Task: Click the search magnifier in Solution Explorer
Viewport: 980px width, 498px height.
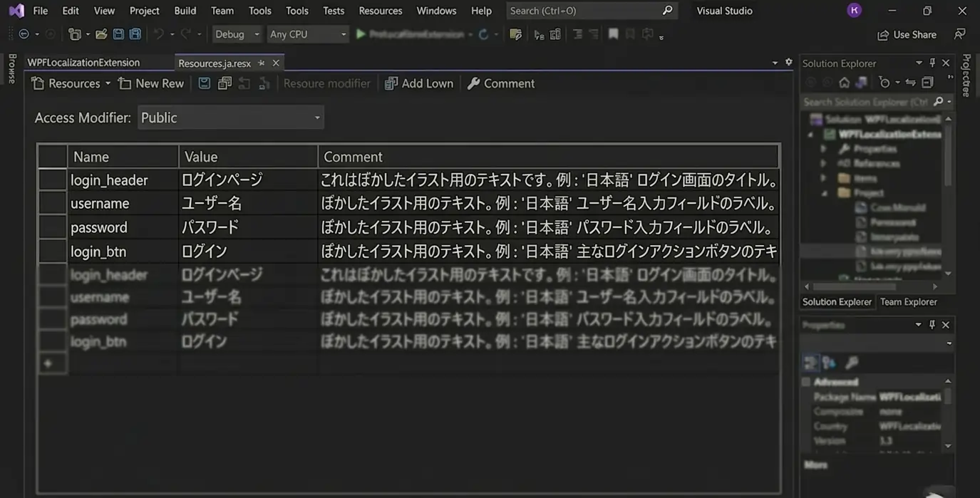Action: tap(940, 101)
